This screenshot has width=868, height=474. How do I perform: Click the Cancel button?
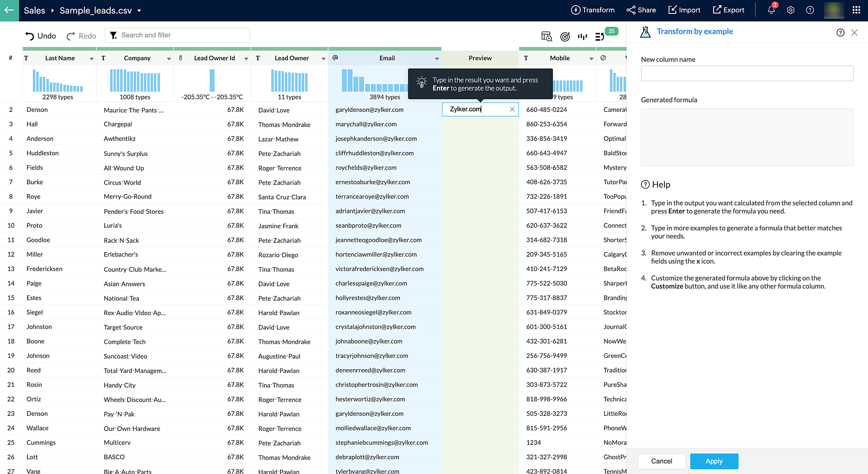661,461
